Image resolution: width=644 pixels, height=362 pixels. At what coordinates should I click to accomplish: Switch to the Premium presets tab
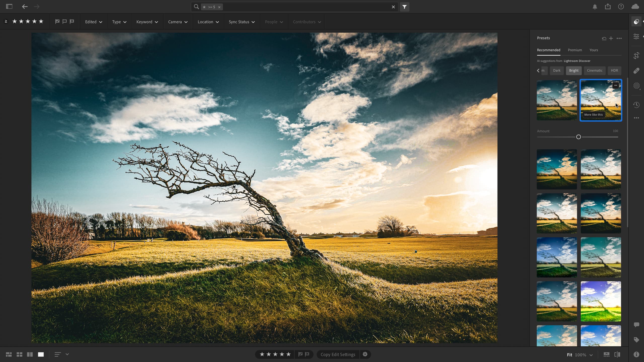coord(575,50)
